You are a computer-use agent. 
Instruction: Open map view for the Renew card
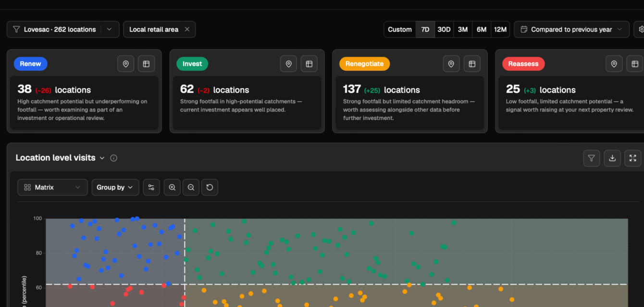[126, 64]
